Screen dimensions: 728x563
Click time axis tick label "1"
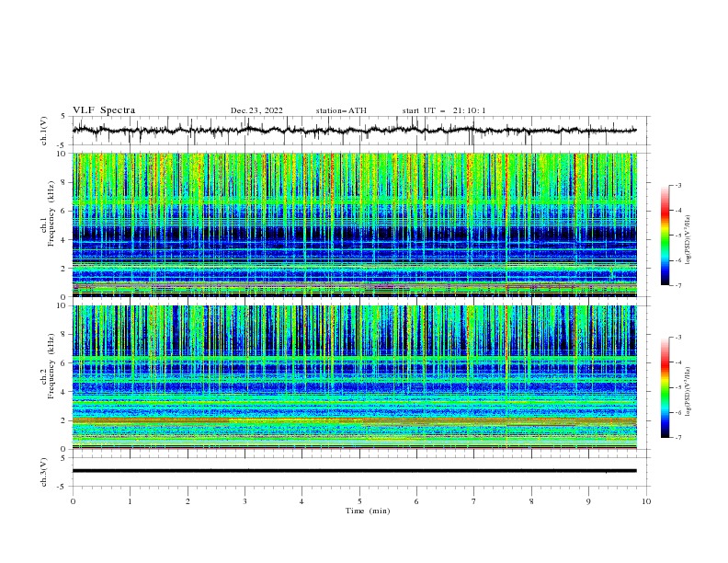point(130,501)
